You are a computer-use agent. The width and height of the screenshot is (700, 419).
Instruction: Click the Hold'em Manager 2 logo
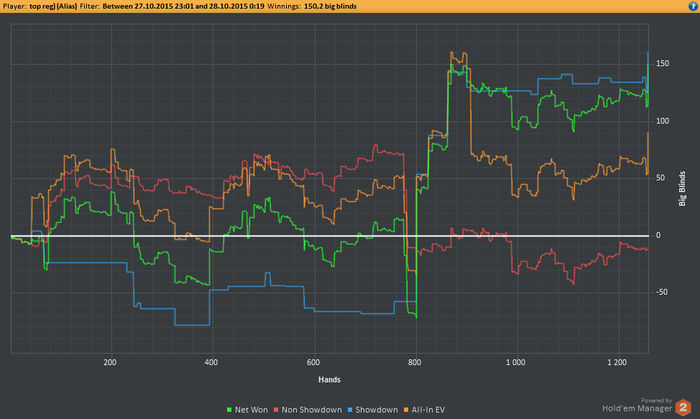(x=683, y=408)
